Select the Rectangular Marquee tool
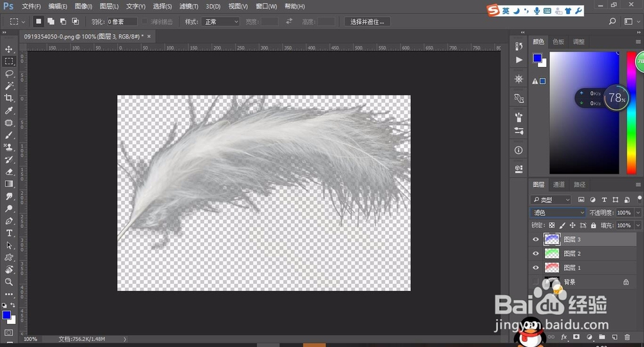This screenshot has width=644, height=347. point(8,61)
